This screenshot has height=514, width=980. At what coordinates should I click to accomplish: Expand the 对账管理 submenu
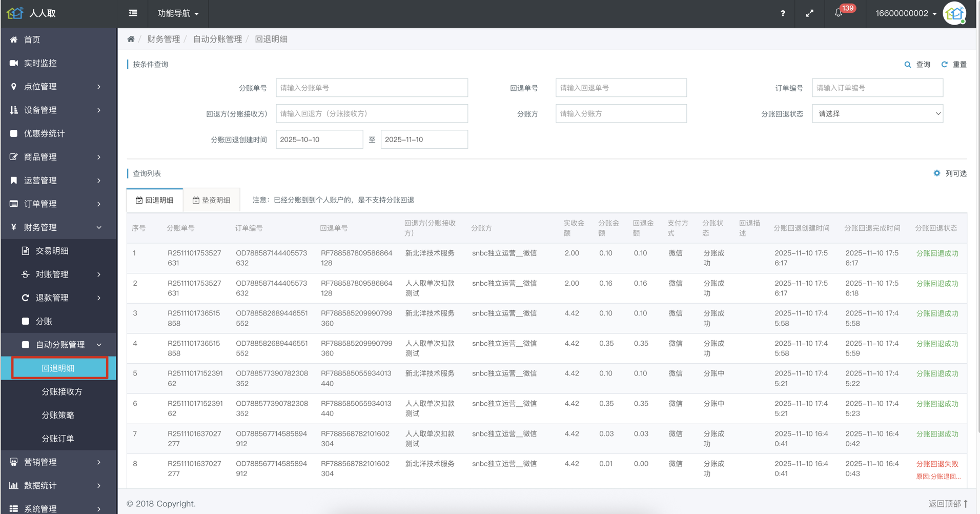point(62,274)
